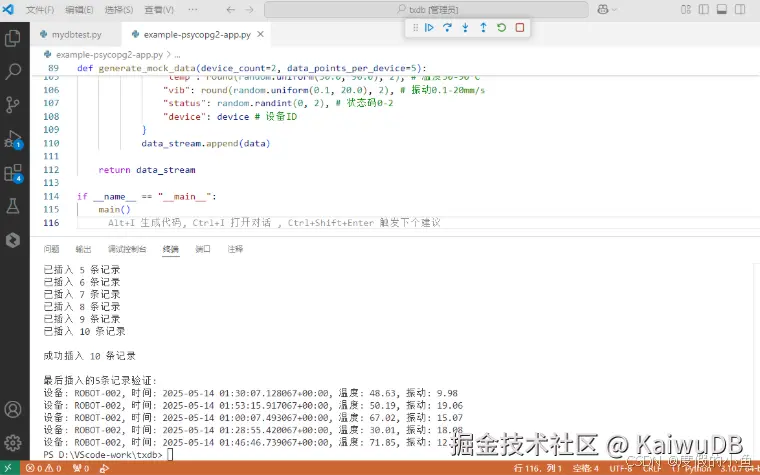This screenshot has width=760, height=475.
Task: Expand the breadcrumb ellipsis segment
Action: coord(177,55)
